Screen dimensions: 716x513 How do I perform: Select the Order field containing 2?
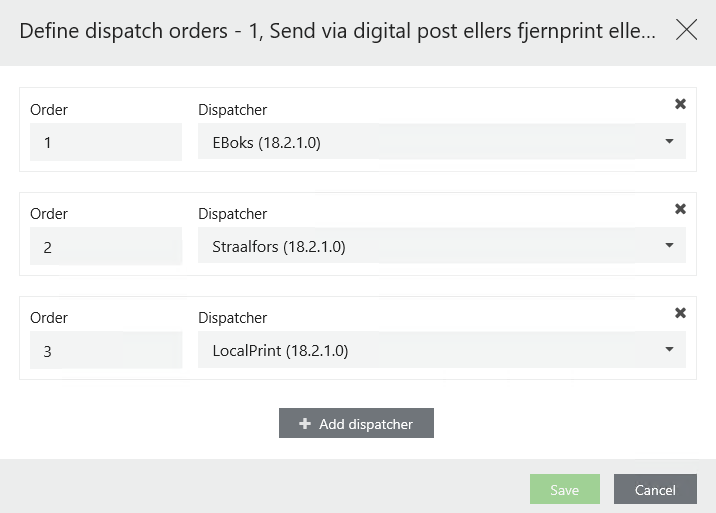[x=106, y=246]
